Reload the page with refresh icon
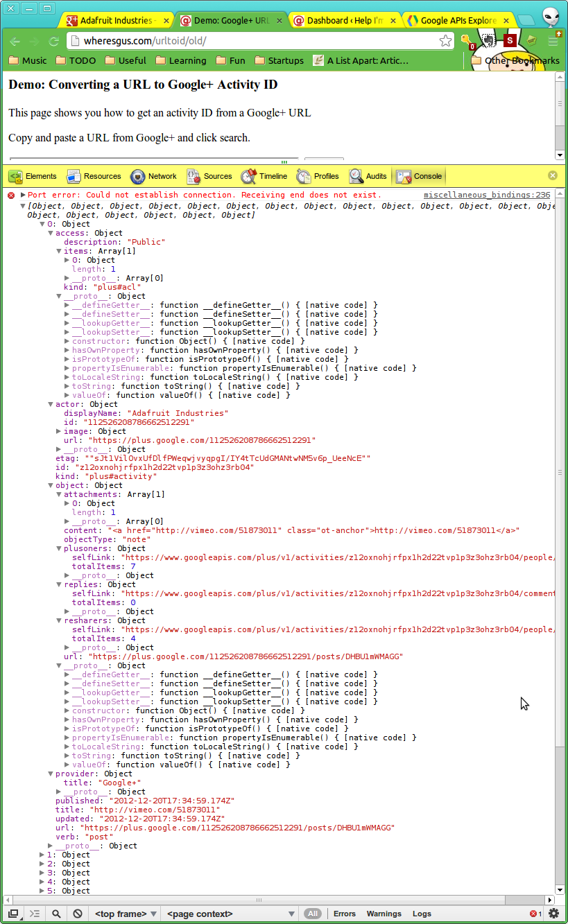Screen dimensions: 568x924 tap(54, 41)
